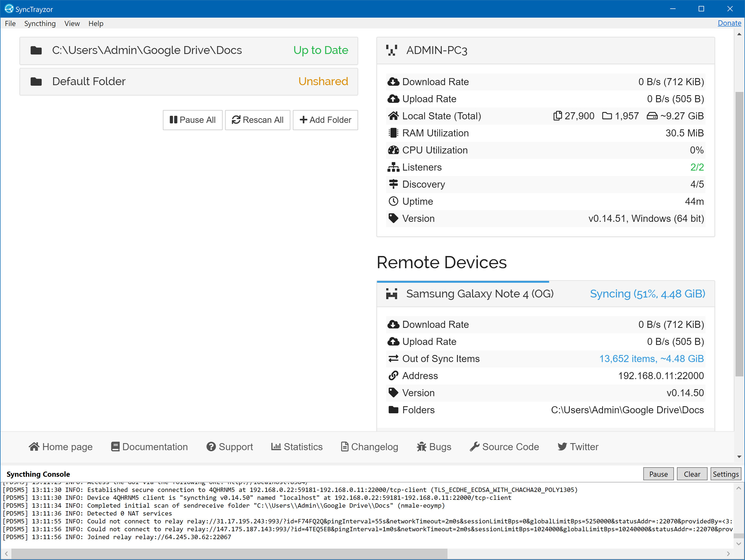Open the Home page footer link

tap(61, 447)
